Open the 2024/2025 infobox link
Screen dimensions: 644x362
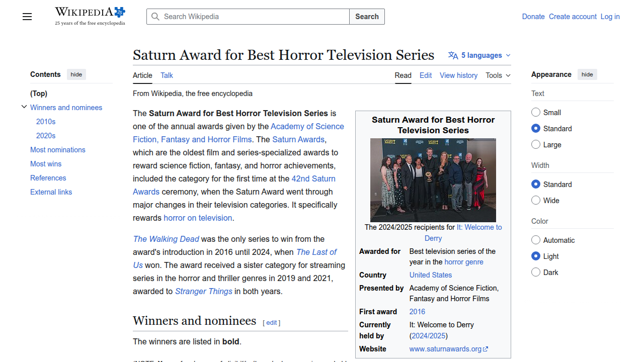pyautogui.click(x=429, y=336)
